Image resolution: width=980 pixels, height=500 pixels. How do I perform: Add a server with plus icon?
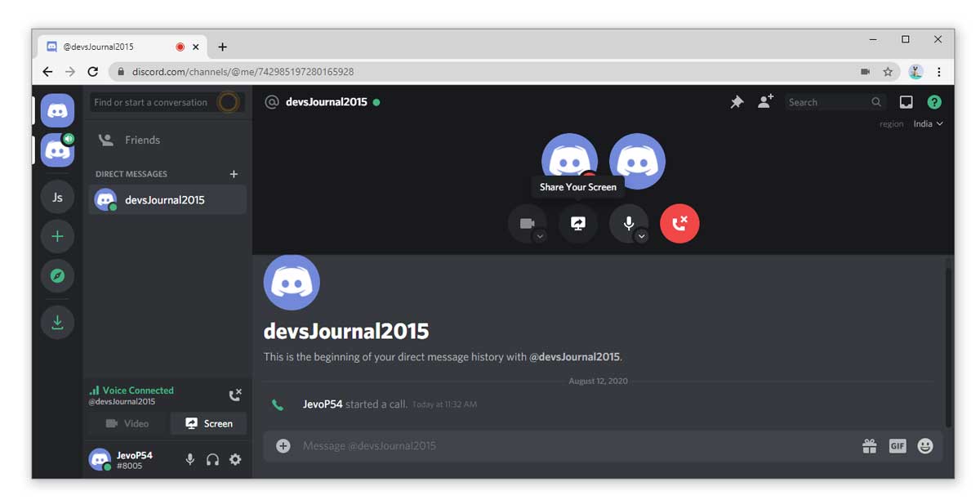(57, 236)
